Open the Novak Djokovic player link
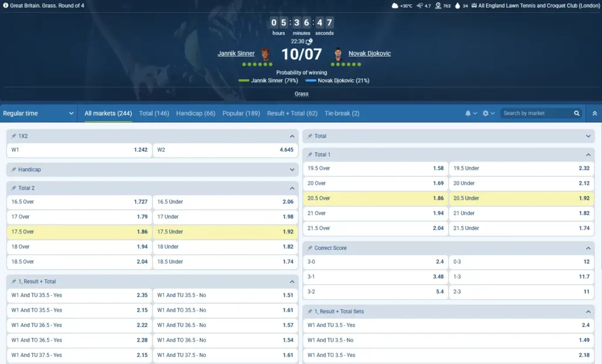The width and height of the screenshot is (602, 364). point(370,54)
